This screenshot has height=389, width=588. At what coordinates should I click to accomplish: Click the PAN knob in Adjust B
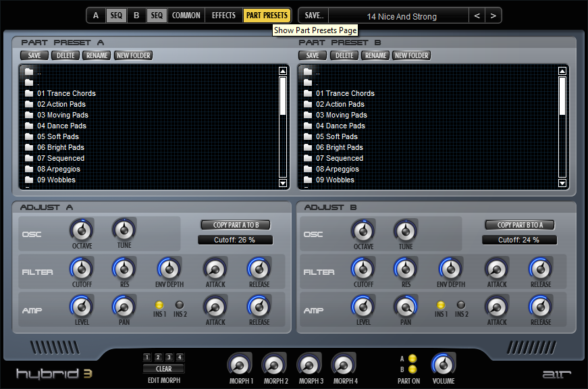[406, 307]
